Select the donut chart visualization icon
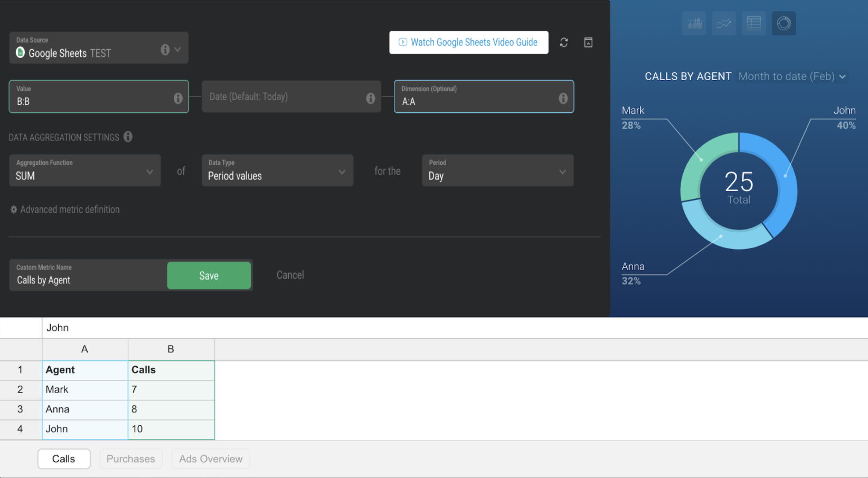Image resolution: width=868 pixels, height=478 pixels. [x=784, y=23]
